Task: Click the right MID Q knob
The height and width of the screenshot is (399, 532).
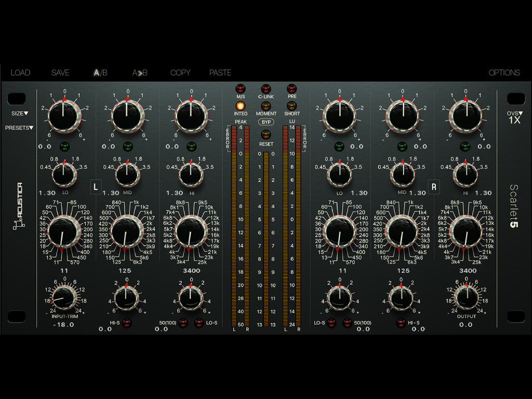Action: (x=403, y=175)
